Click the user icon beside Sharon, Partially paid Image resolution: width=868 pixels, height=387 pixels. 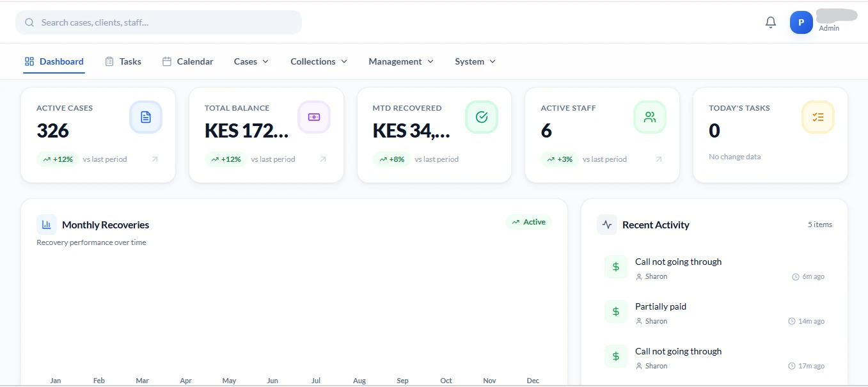(639, 321)
